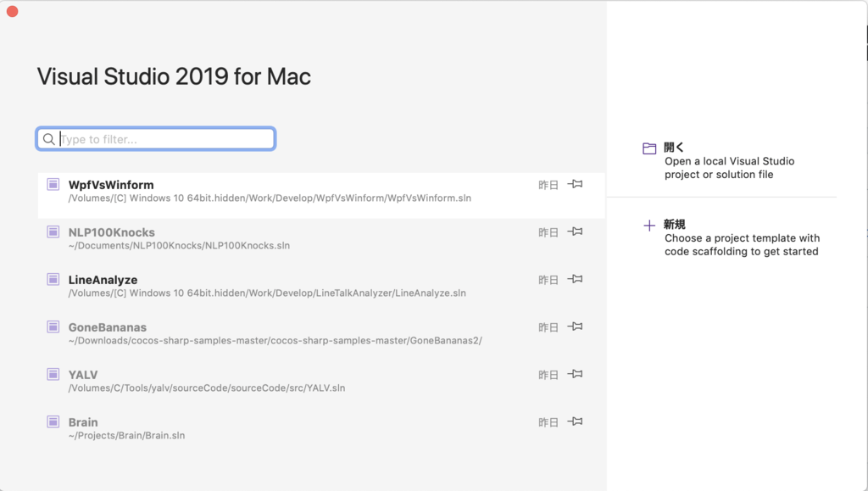This screenshot has height=491, width=868.
Task: Click the cocos-sharp-samples GoneBananas2 path
Action: (275, 340)
